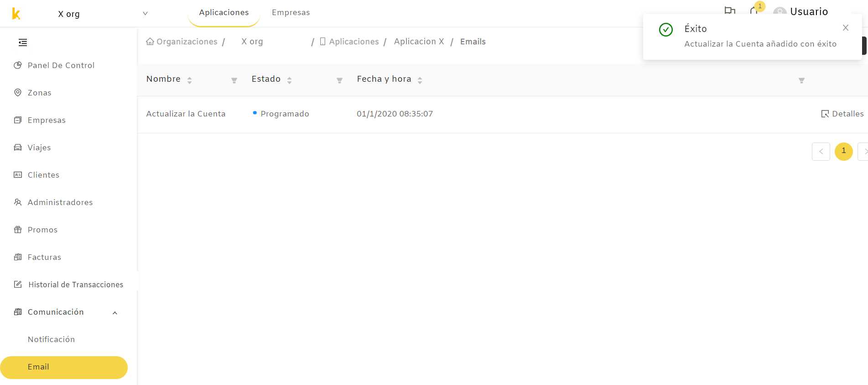Click the Administradores team icon
Screen dimensions: 868x385
coord(18,202)
